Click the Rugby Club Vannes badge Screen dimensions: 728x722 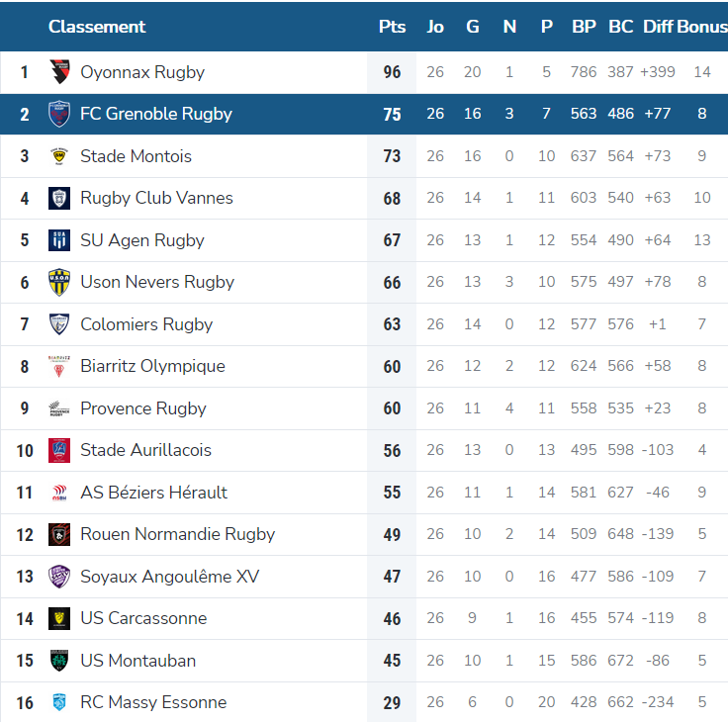coord(59,198)
